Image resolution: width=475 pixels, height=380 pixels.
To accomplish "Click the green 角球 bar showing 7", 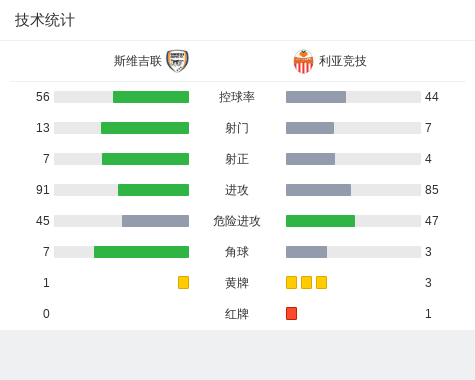I will [141, 252].
